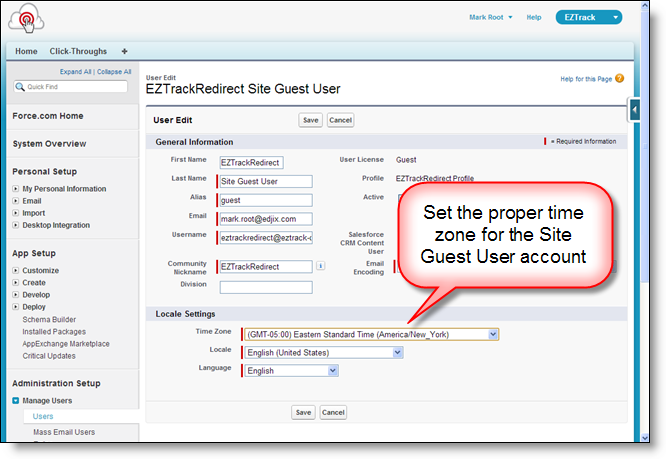666x459 pixels.
Task: Open the Locale dropdown
Action: (397, 352)
